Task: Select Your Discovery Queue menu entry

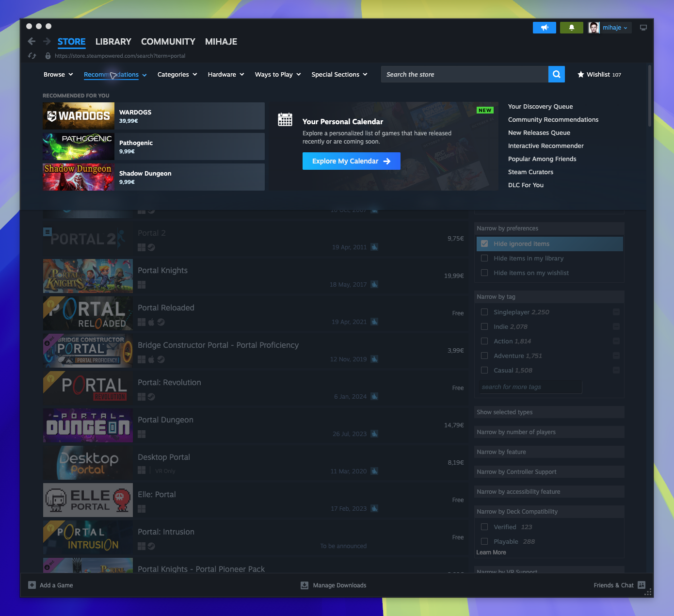Action: click(540, 106)
